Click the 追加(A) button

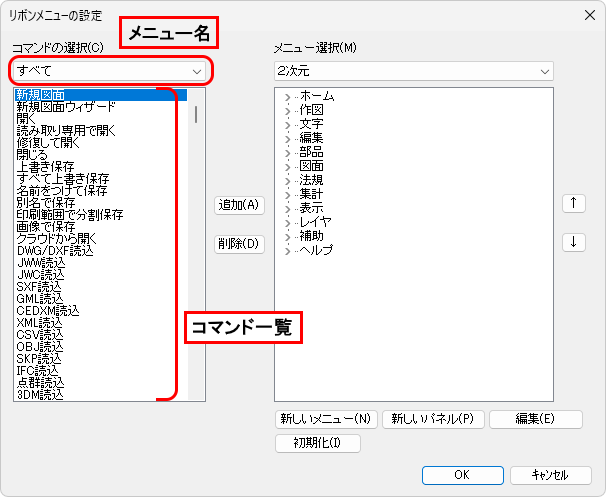(239, 205)
